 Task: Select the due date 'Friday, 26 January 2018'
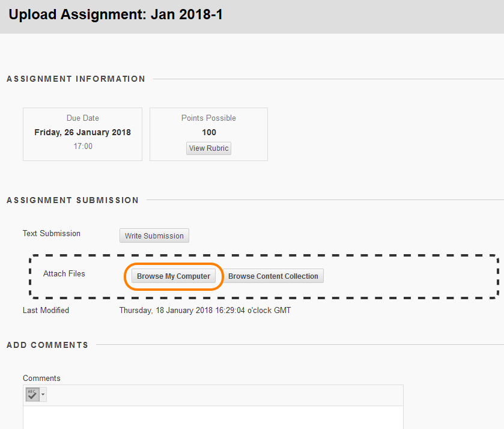[83, 132]
